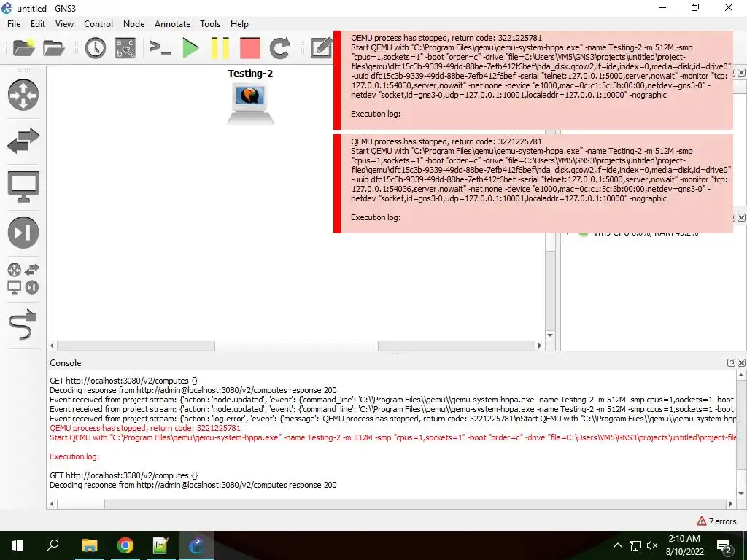Open the View menu
Viewport: 747px width, 560px height.
[x=64, y=24]
